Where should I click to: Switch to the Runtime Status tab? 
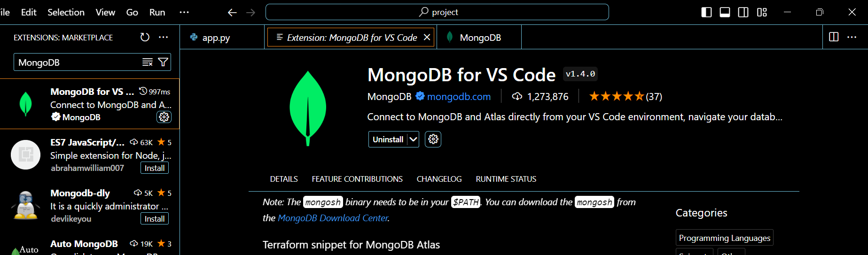pos(506,179)
